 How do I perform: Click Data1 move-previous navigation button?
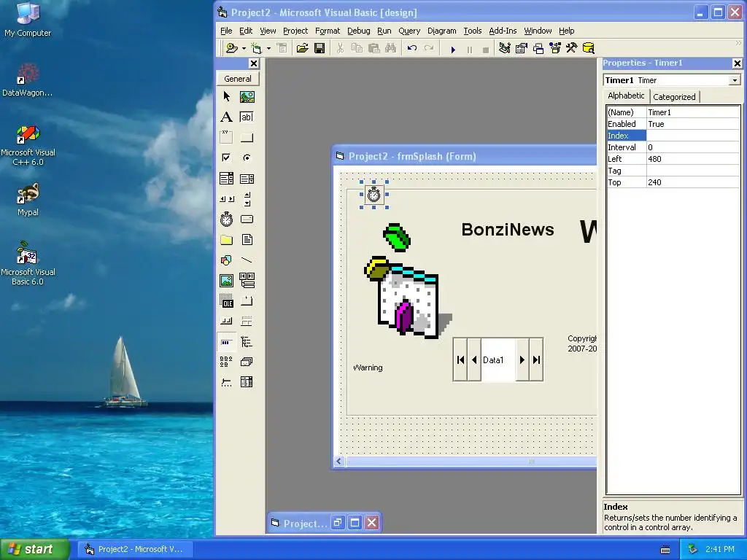(x=474, y=360)
